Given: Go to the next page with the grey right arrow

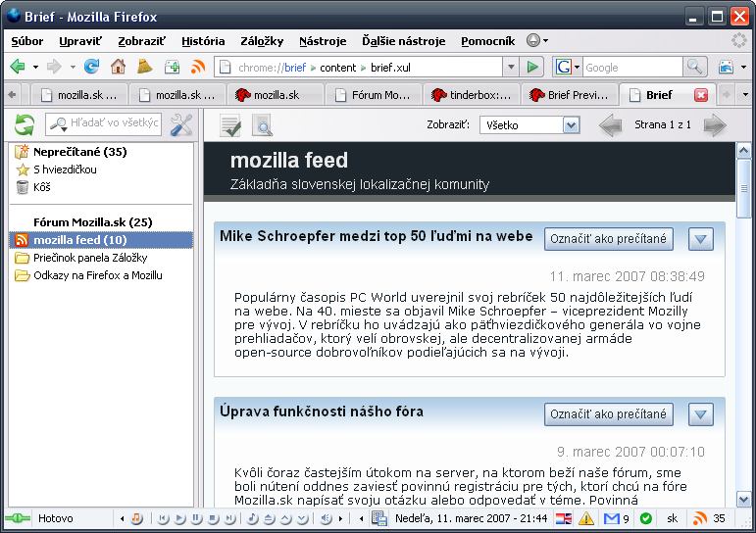Looking at the screenshot, I should tap(715, 125).
